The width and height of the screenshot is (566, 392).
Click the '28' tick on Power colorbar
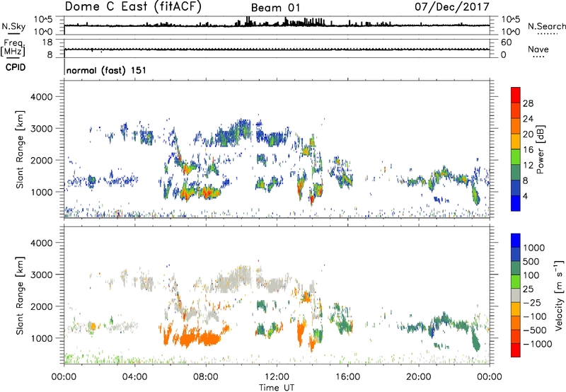[x=528, y=103]
